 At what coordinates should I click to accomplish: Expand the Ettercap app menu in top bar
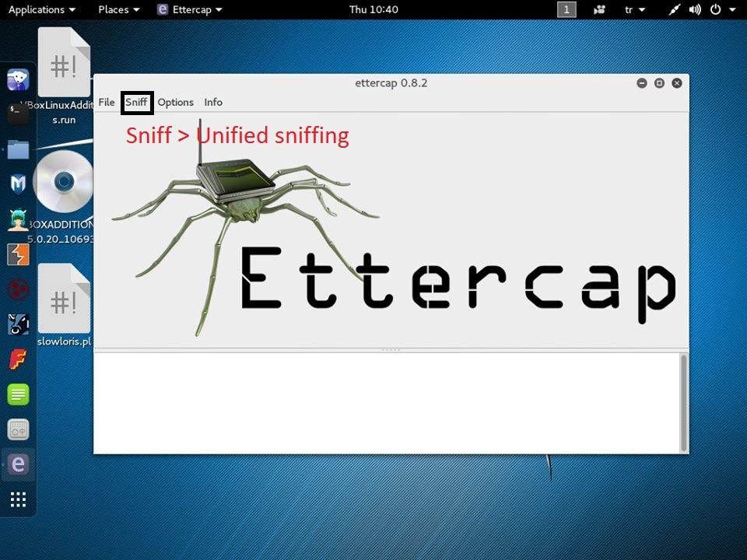click(190, 9)
